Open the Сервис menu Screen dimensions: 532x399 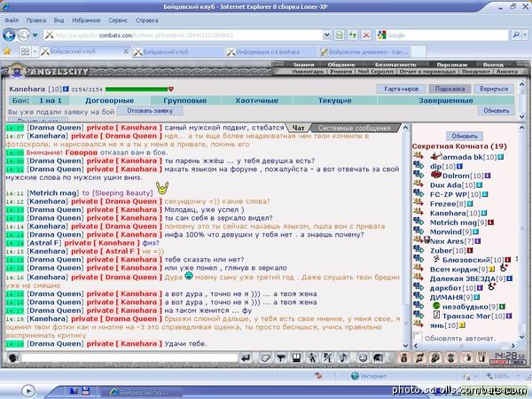(x=118, y=20)
